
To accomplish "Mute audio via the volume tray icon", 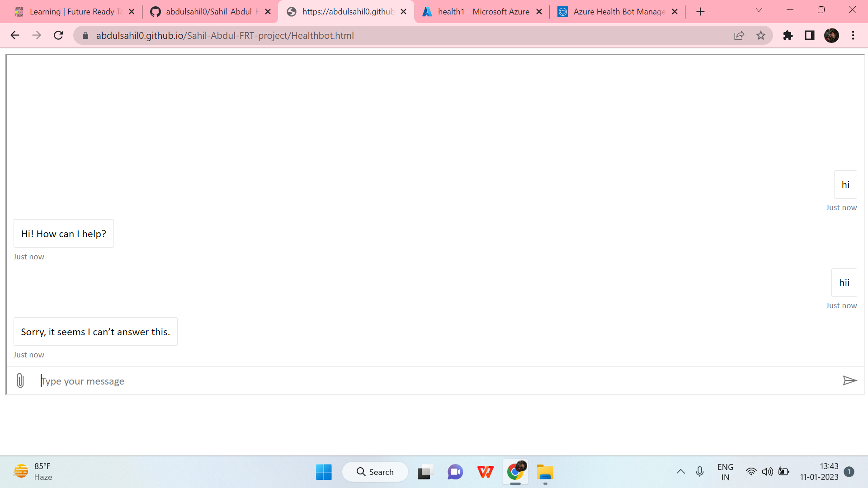I will [768, 472].
